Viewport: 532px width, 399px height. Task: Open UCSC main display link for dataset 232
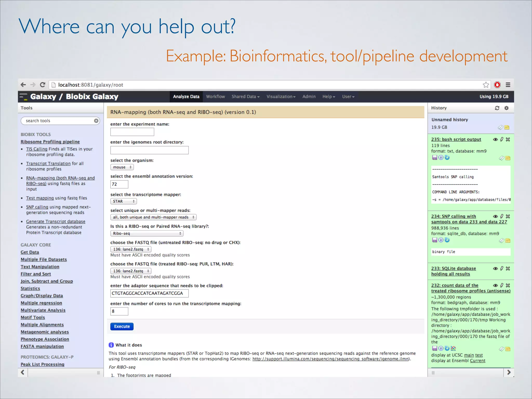469,355
